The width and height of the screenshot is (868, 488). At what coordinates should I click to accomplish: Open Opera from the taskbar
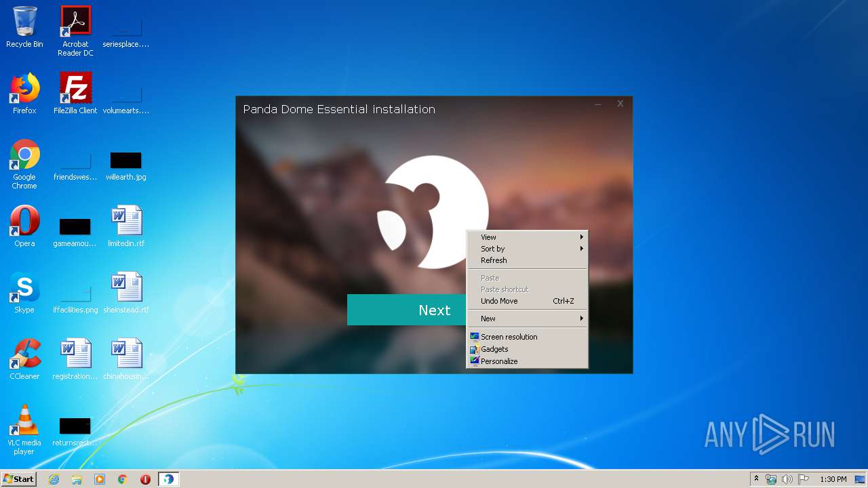145,479
